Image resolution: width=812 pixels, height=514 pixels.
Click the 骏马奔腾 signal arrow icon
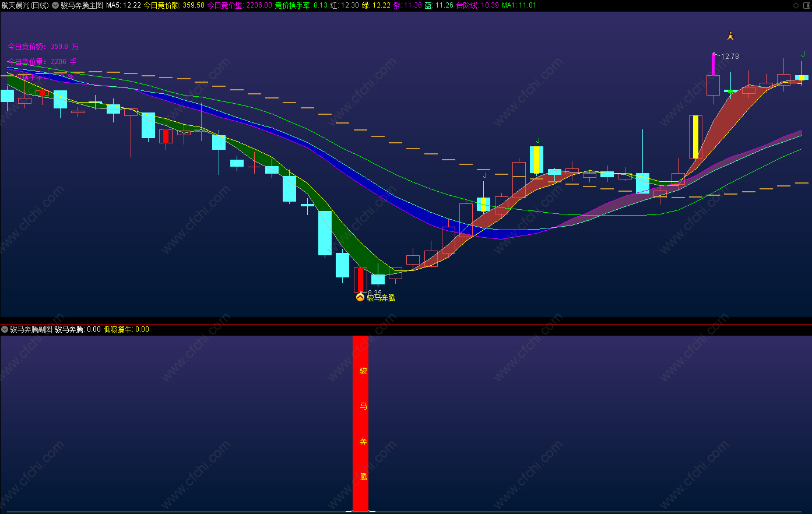pyautogui.click(x=360, y=297)
